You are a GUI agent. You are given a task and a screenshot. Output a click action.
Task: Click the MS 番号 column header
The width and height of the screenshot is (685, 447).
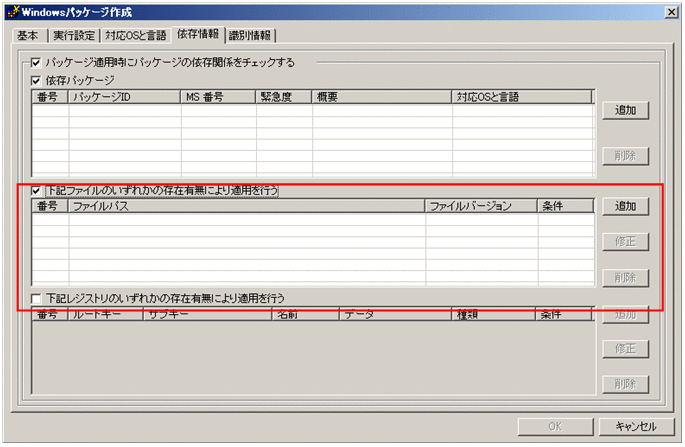[218, 98]
